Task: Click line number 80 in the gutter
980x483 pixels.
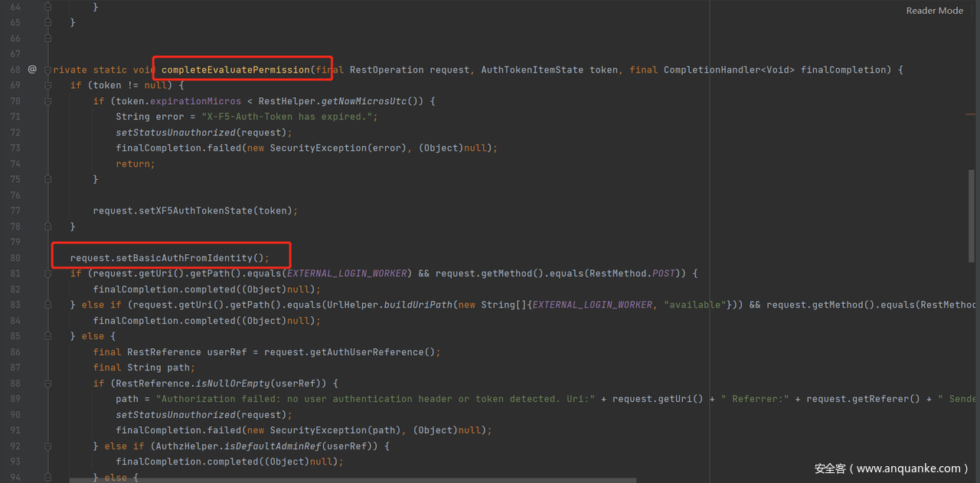Action: (15, 258)
